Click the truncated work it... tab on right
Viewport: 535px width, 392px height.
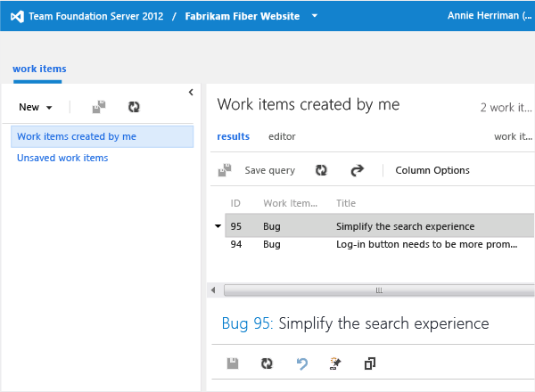coord(514,136)
